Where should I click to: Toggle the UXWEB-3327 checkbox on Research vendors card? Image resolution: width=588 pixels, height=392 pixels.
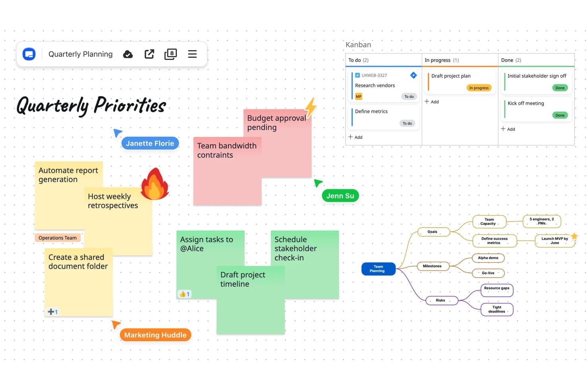point(358,75)
